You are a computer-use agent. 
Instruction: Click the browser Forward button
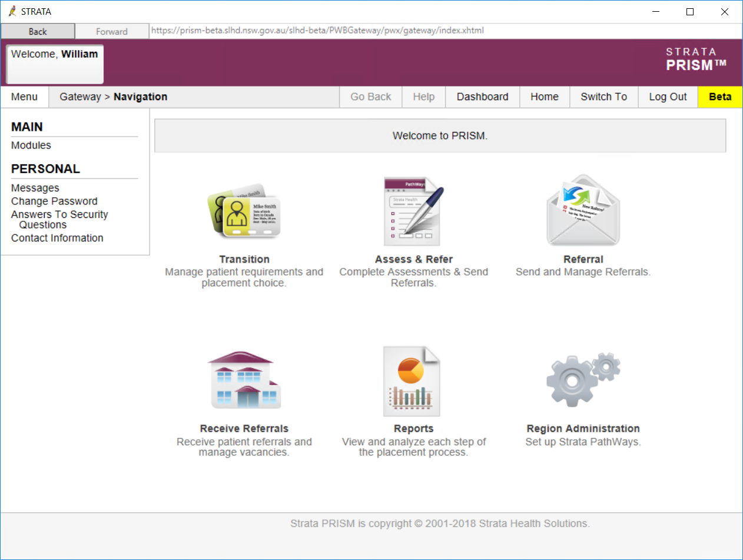click(x=112, y=31)
